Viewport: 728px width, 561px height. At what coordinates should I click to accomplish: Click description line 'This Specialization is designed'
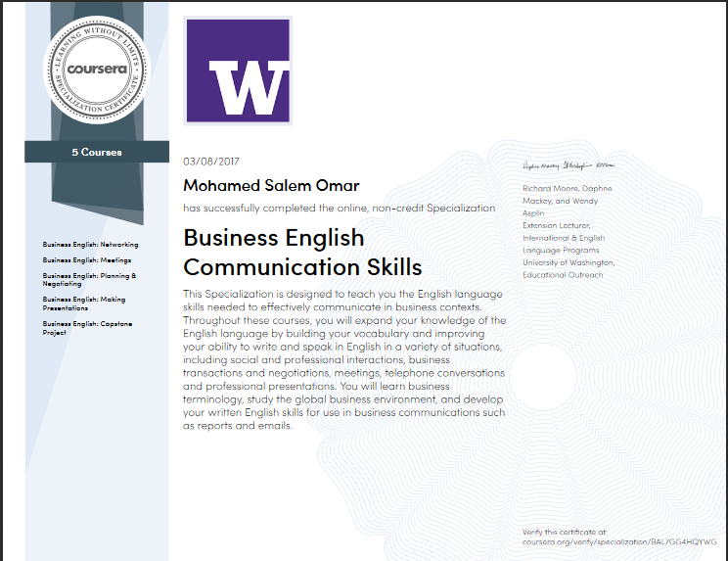(x=342, y=294)
